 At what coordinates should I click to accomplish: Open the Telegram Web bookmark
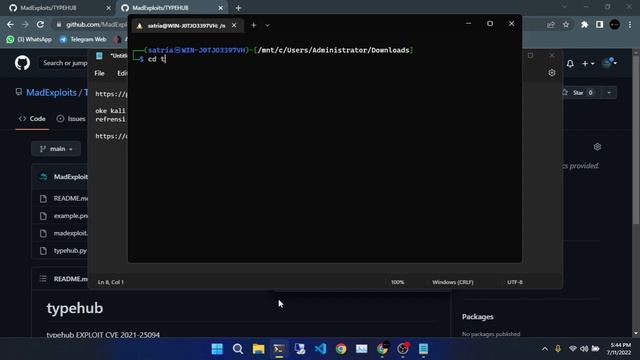coord(83,39)
